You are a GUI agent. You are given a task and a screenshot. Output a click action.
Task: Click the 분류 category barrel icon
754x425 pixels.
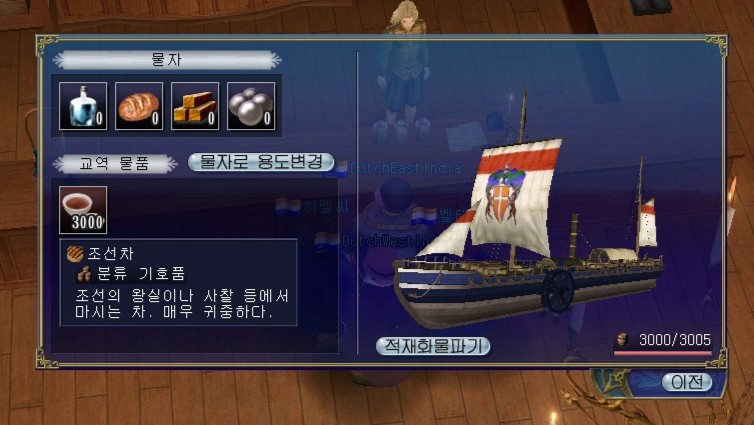click(x=85, y=274)
